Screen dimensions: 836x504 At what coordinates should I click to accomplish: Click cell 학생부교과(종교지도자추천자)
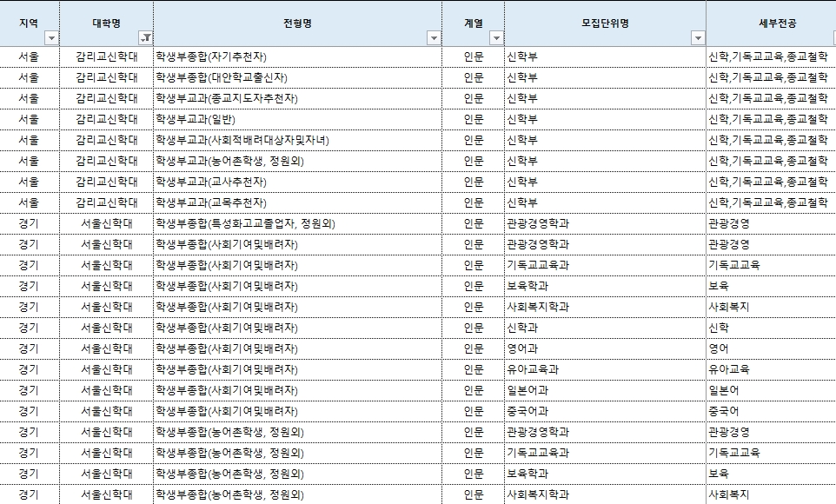297,98
